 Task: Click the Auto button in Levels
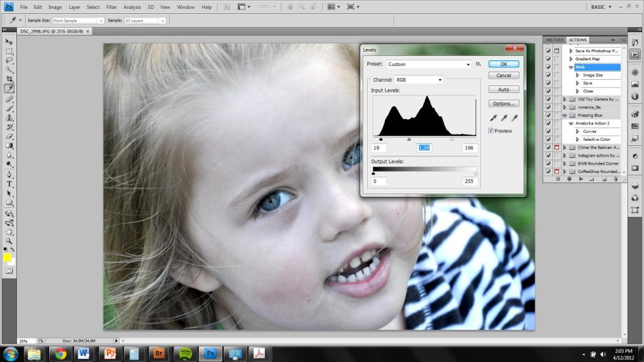coord(503,89)
